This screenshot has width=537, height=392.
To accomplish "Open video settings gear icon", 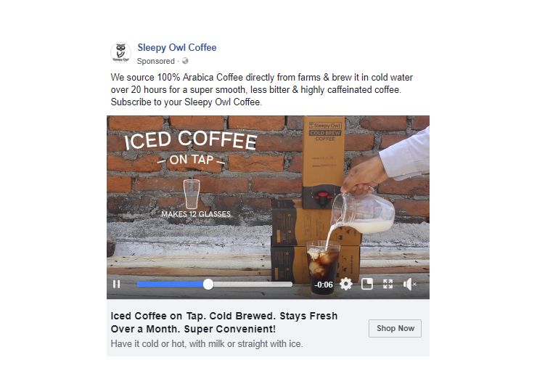I will tap(346, 284).
